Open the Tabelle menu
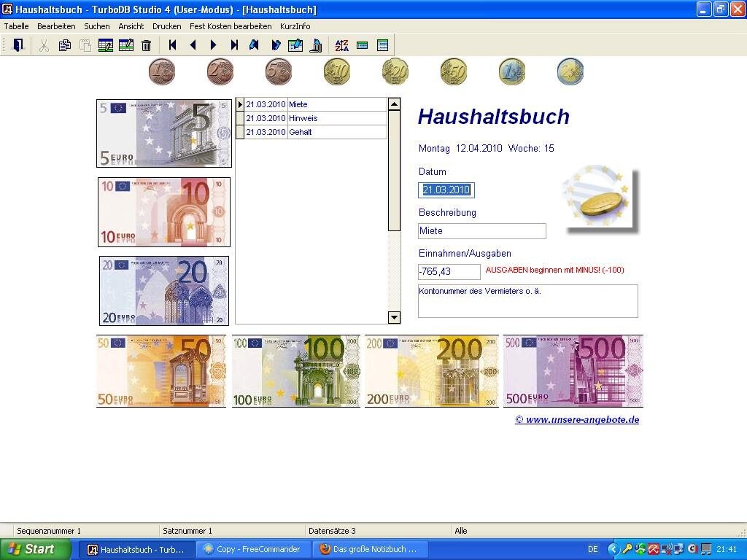This screenshot has height=560, width=747. pyautogui.click(x=16, y=26)
